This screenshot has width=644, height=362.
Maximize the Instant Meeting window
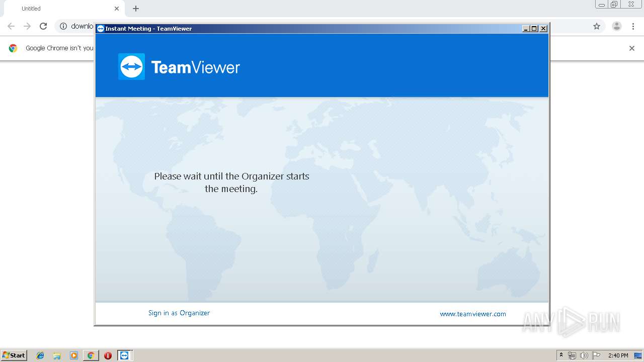[534, 29]
